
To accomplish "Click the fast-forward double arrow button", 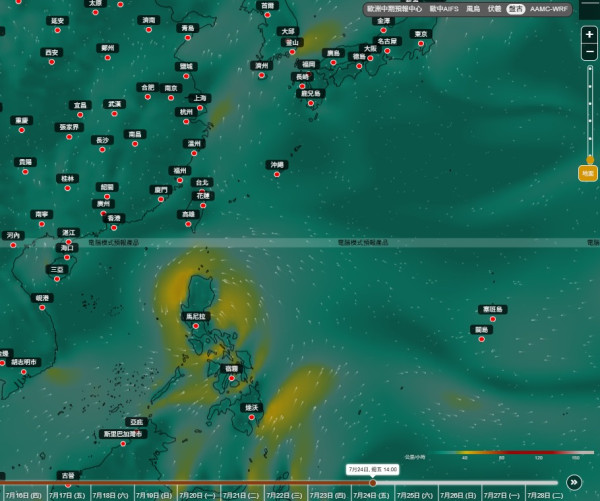I will coord(574,482).
